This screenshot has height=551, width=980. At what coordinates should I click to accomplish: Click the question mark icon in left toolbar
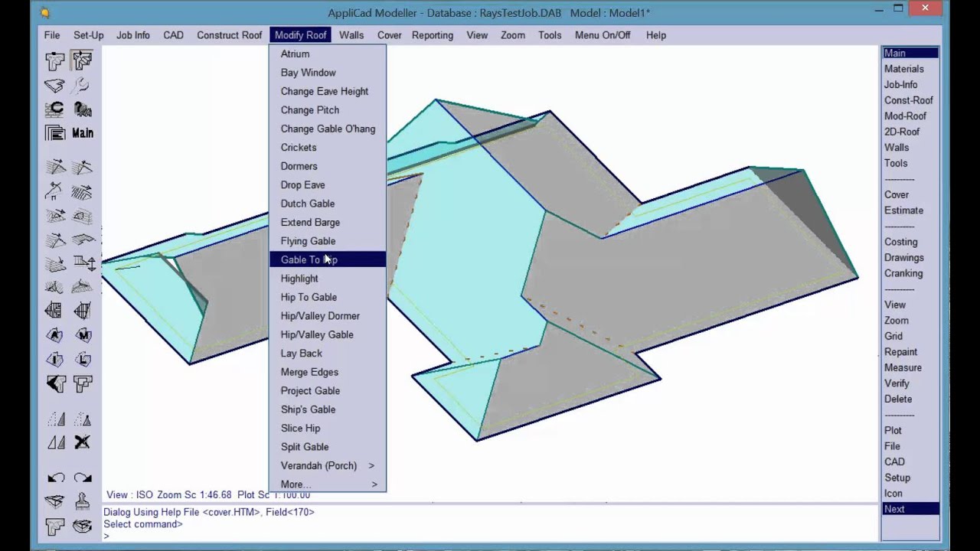coord(83,109)
